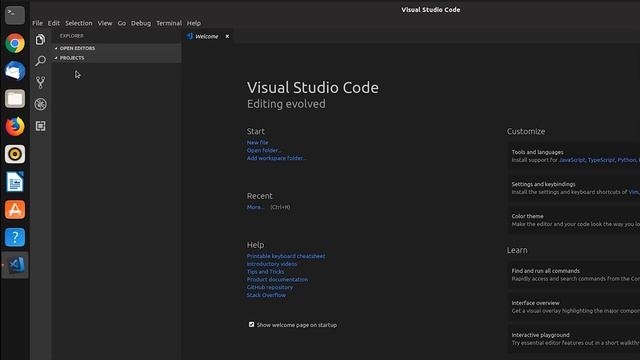The image size is (640, 360).
Task: Click the Explorer panel title
Action: coord(71,36)
